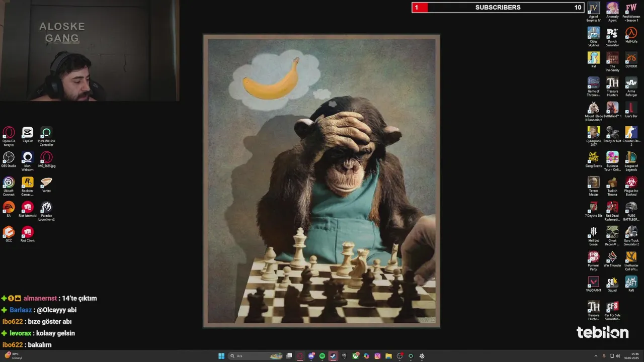
Task: Open the Cyberpunk 2077 shortcut
Action: (594, 136)
